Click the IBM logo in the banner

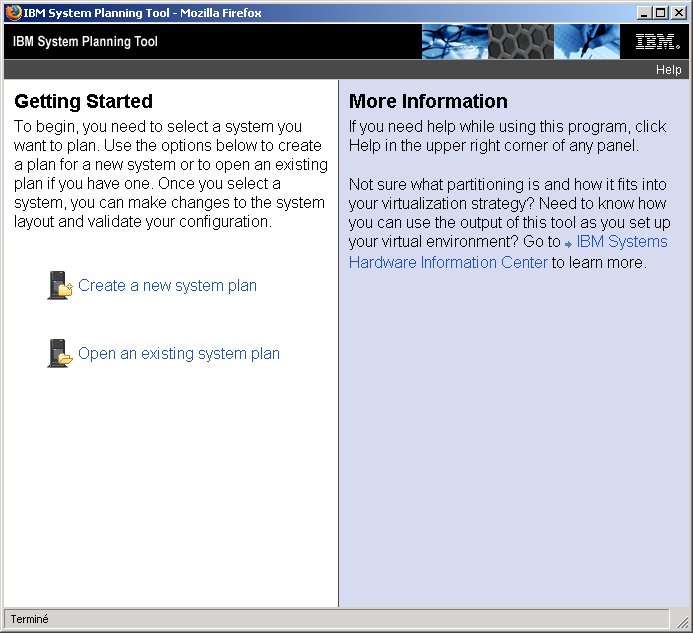tap(657, 42)
